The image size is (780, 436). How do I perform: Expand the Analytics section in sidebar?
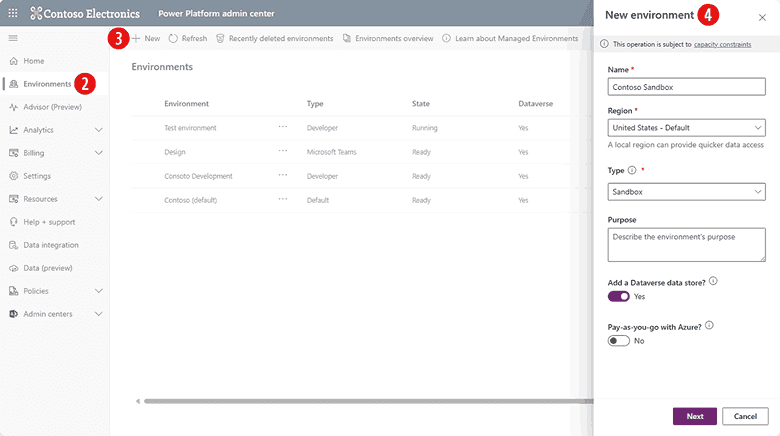[98, 130]
